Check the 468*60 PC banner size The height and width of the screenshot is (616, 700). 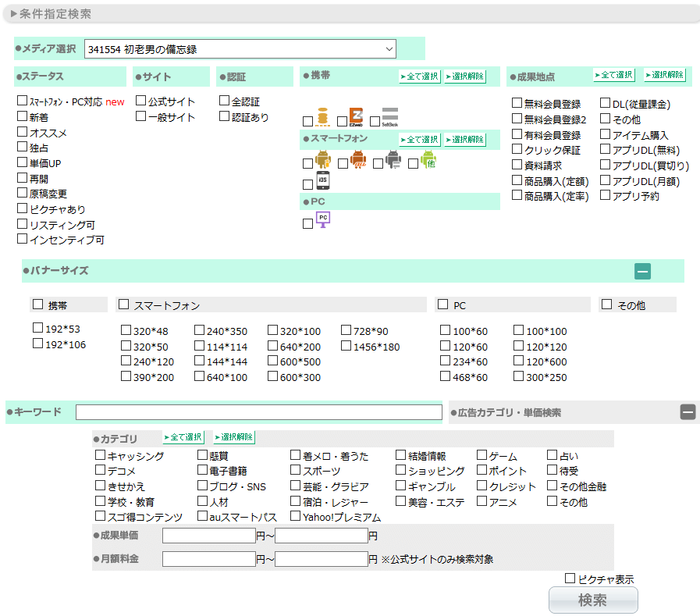pyautogui.click(x=445, y=376)
